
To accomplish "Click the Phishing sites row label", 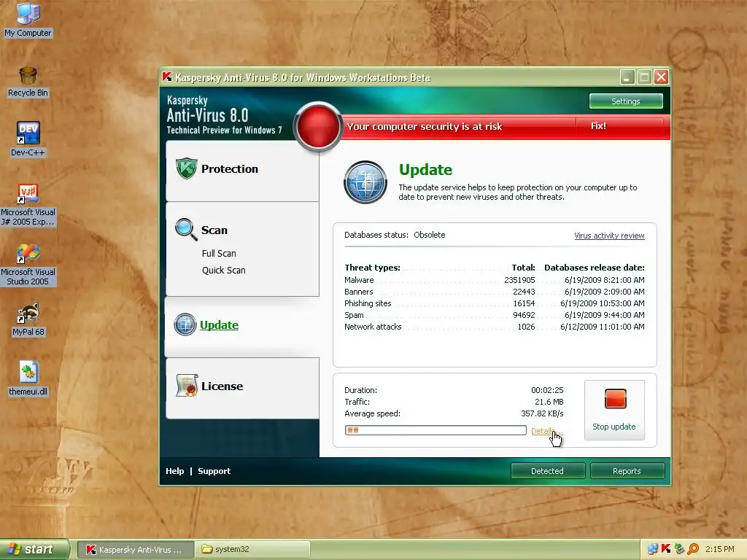I will (368, 303).
